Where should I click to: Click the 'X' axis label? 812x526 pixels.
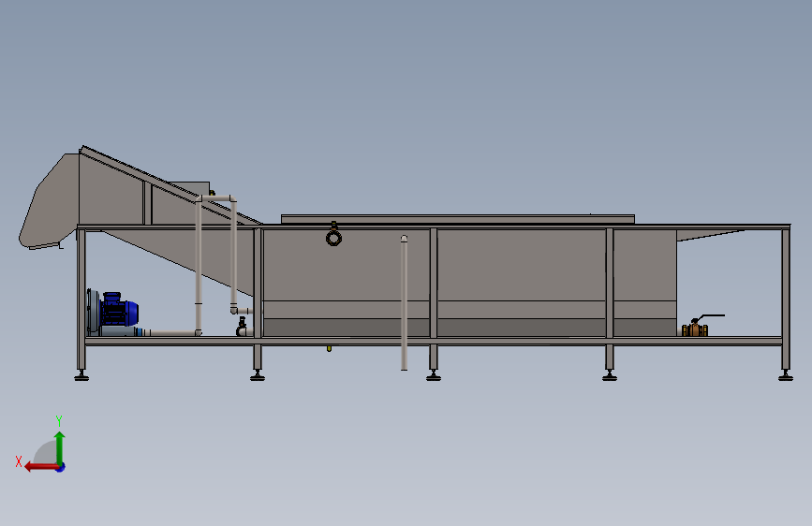[19, 461]
